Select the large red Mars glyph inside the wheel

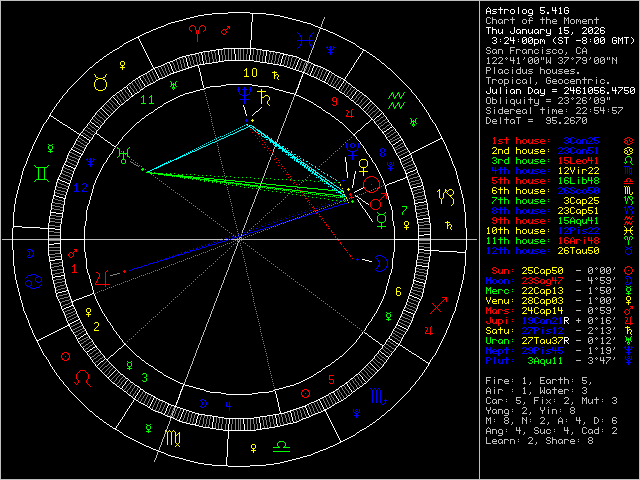[378, 202]
